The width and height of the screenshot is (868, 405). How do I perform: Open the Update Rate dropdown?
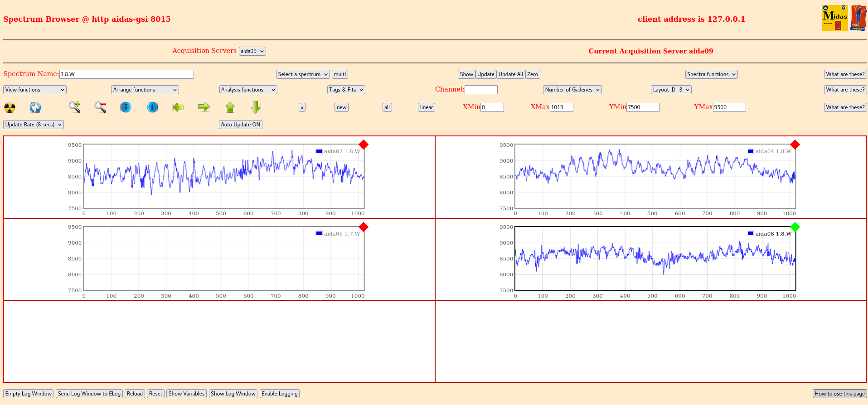[x=34, y=125]
